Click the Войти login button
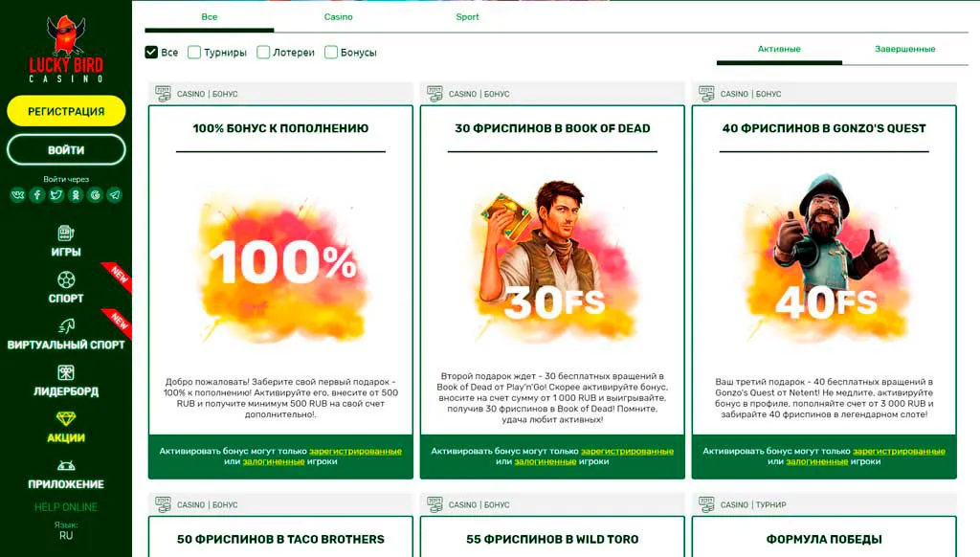The height and width of the screenshot is (557, 980). point(66,150)
